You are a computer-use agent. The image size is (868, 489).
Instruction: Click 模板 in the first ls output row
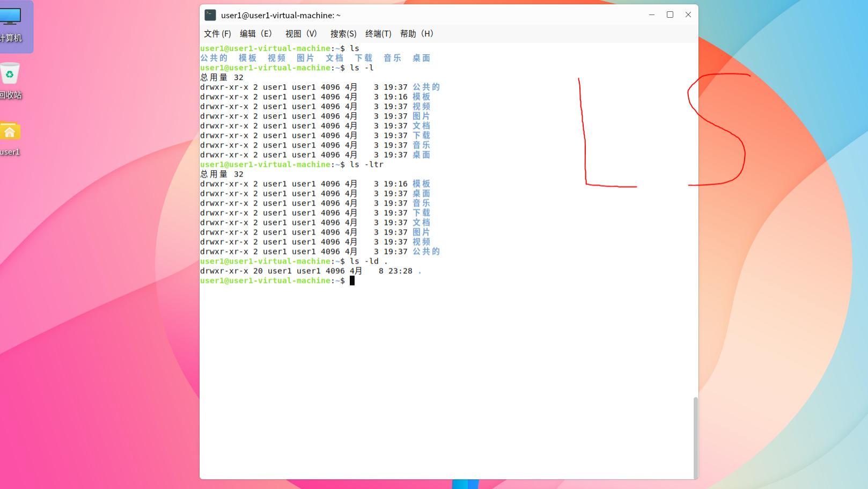coord(248,58)
